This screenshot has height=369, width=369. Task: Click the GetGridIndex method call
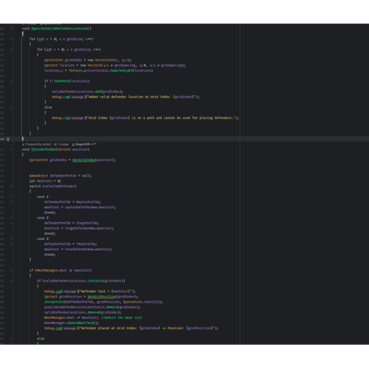point(84,160)
